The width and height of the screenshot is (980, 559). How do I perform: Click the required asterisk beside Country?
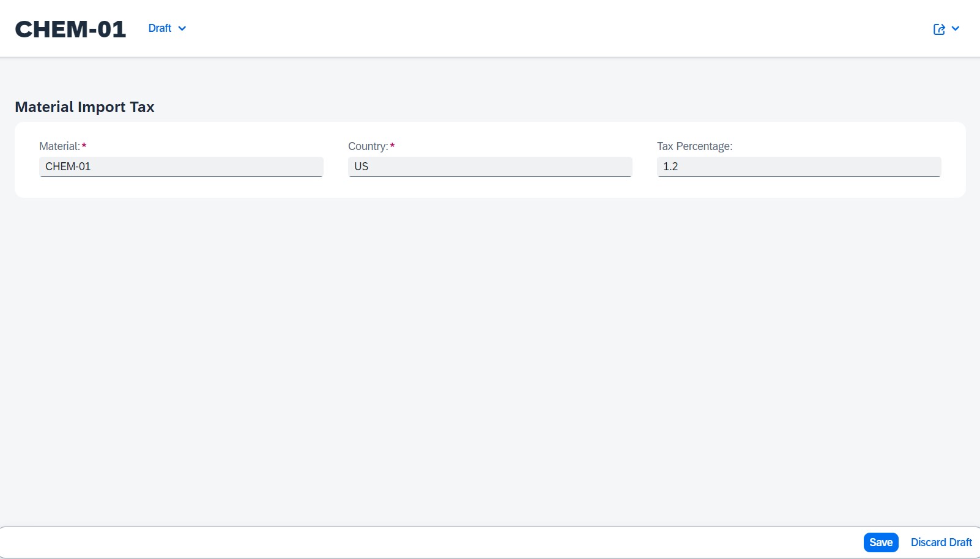[x=392, y=144]
